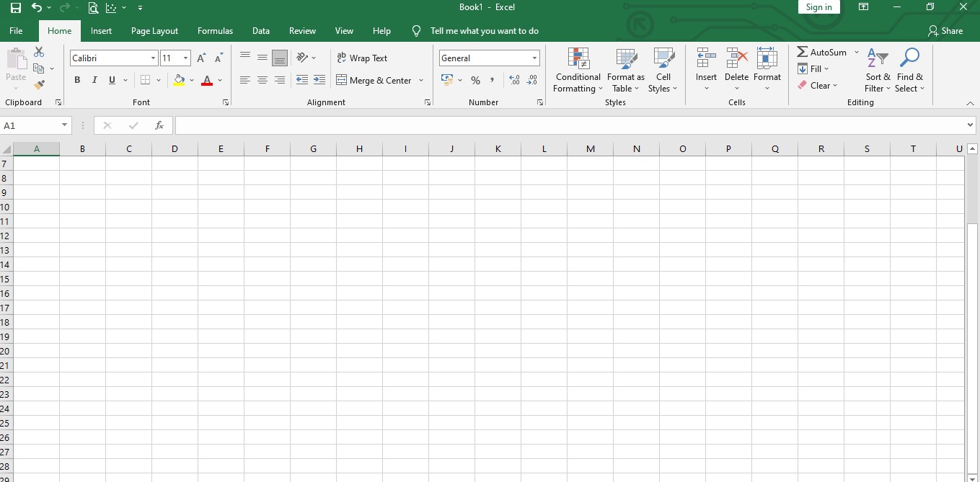This screenshot has width=980, height=482.
Task: Click the Fill Color yellow bucket
Action: pos(180,80)
